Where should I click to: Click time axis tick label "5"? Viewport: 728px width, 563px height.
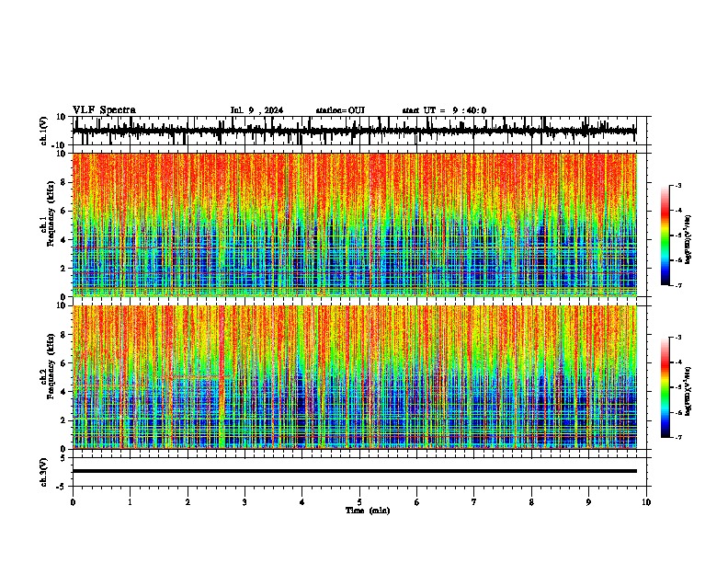coord(359,502)
